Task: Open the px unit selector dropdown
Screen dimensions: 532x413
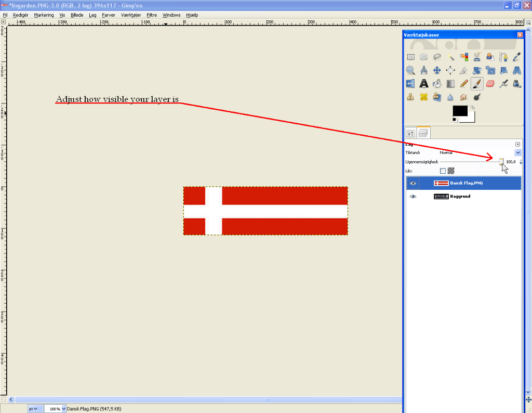Action: click(x=35, y=409)
